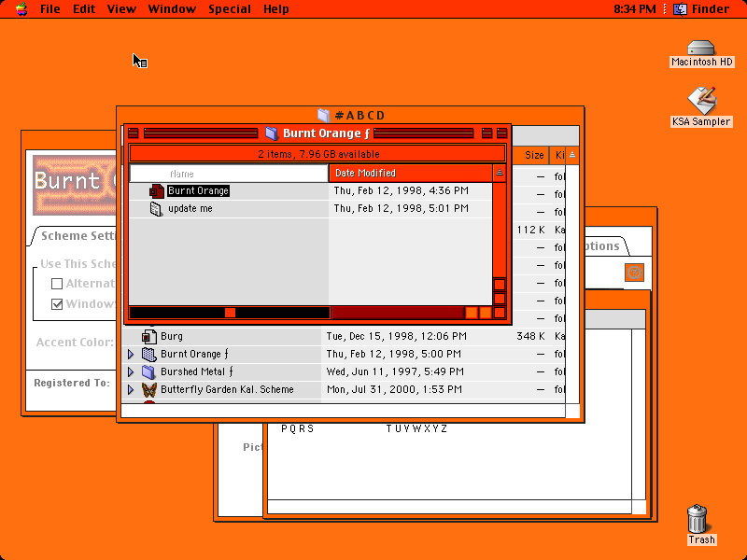Select the update me document icon
This screenshot has height=560, width=747.
pos(156,208)
